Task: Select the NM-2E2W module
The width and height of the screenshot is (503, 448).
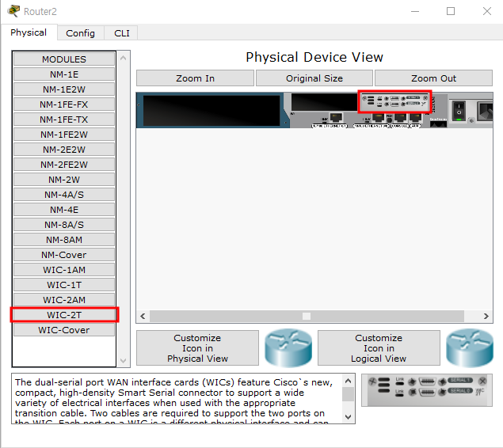Action: tap(64, 150)
